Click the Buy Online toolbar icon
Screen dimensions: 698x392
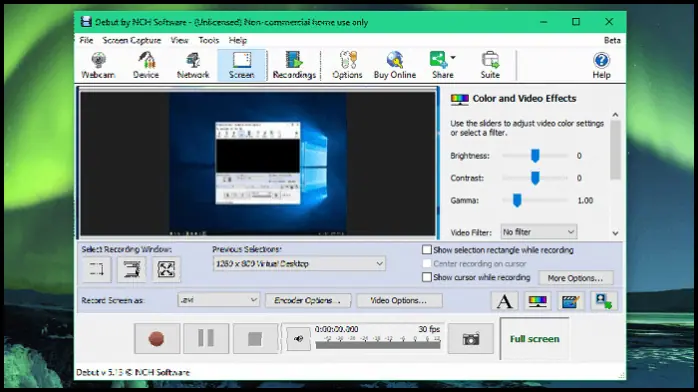[x=395, y=65]
